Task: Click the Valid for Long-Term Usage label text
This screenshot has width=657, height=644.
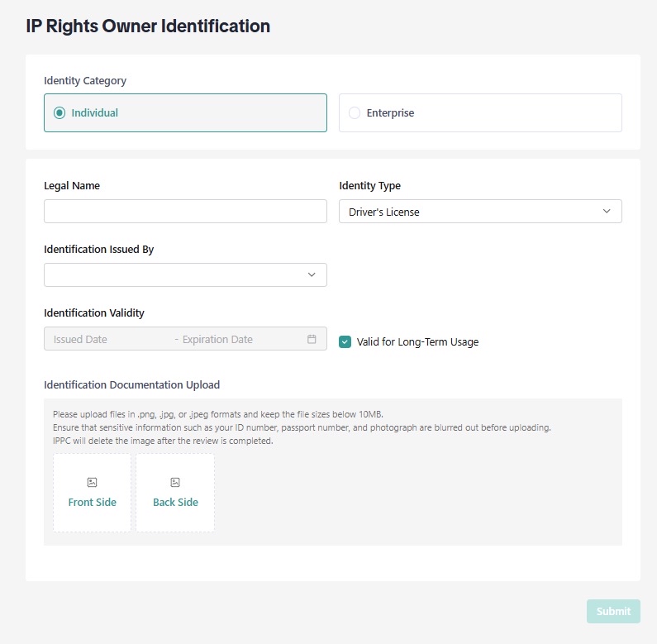Action: [417, 341]
